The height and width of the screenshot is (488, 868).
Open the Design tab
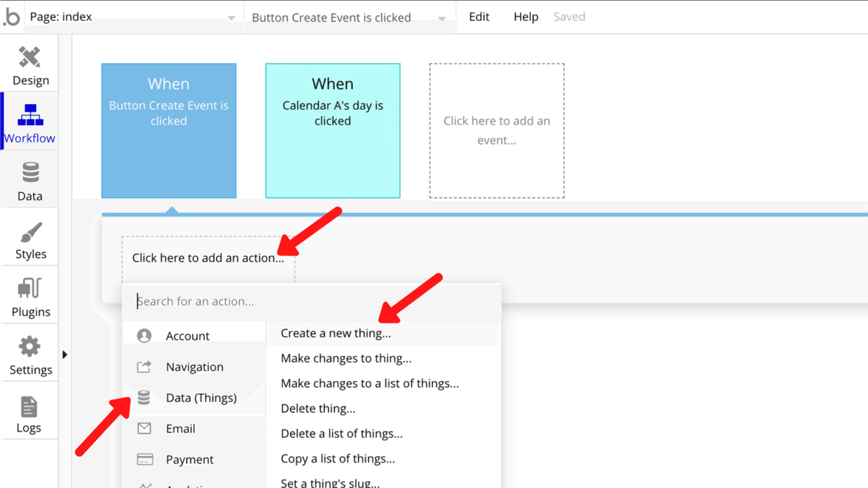30,64
